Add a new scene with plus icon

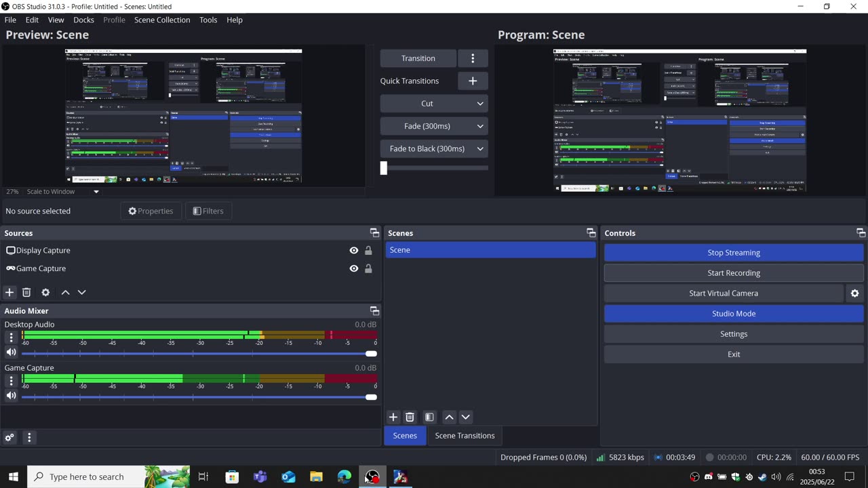click(393, 417)
